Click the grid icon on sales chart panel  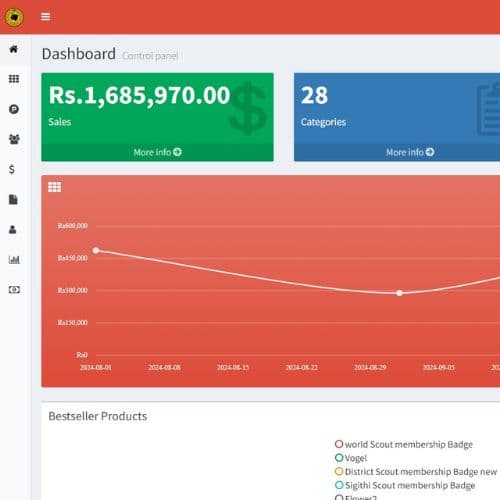[x=55, y=187]
